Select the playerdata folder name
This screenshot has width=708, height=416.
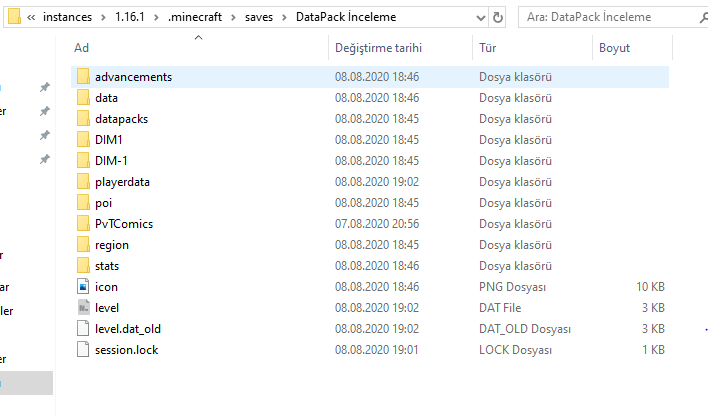pyautogui.click(x=122, y=182)
